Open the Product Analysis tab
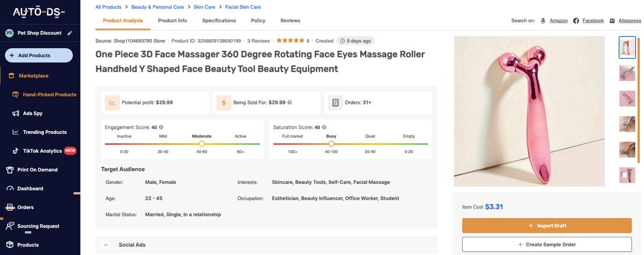The image size is (644, 255). [x=123, y=20]
